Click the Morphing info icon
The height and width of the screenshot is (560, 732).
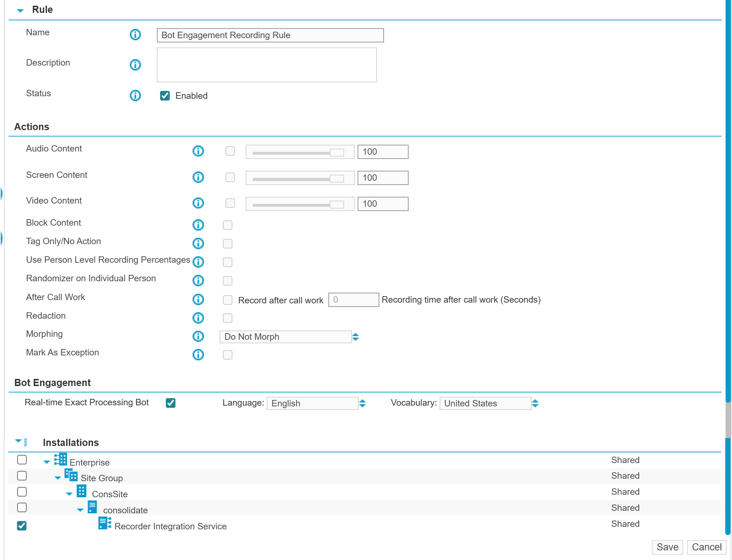[198, 336]
